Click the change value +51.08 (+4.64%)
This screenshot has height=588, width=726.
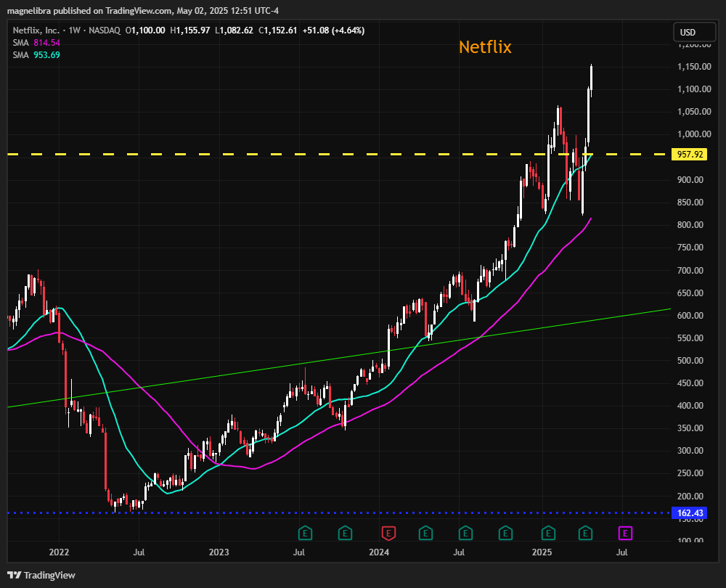[x=333, y=30]
